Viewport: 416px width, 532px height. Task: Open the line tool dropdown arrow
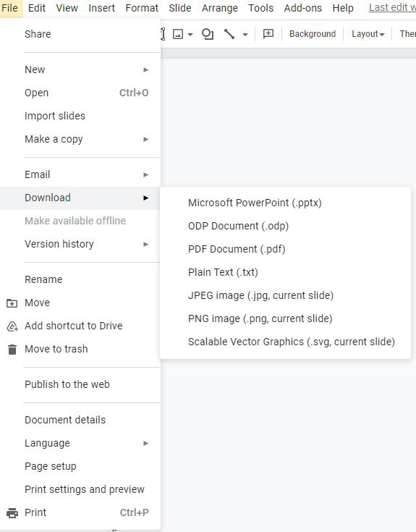coord(245,34)
